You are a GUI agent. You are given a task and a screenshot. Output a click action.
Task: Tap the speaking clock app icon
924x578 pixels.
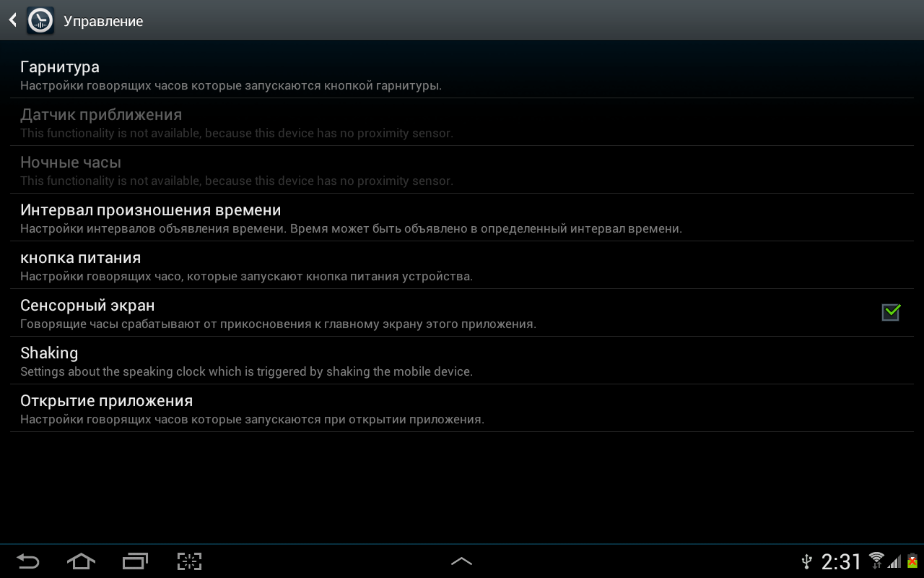40,21
